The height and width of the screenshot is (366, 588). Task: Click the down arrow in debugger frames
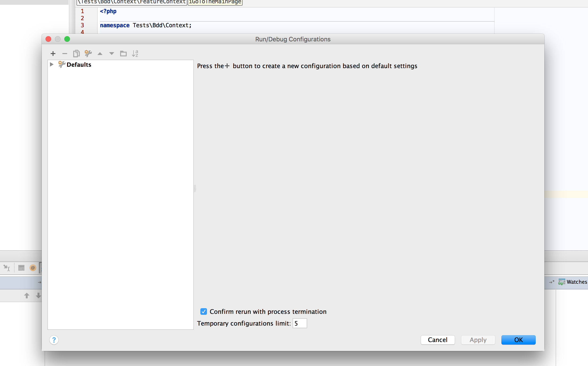click(x=38, y=296)
